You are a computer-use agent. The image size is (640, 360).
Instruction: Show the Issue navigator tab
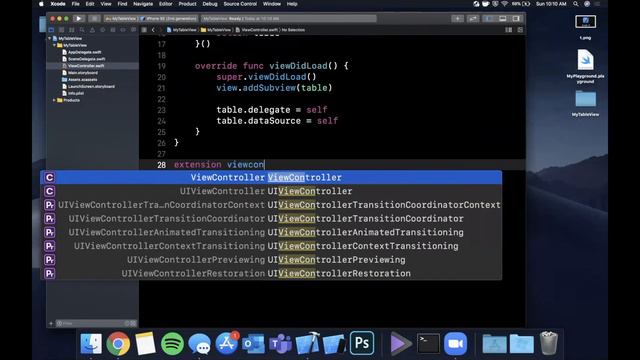[92, 30]
